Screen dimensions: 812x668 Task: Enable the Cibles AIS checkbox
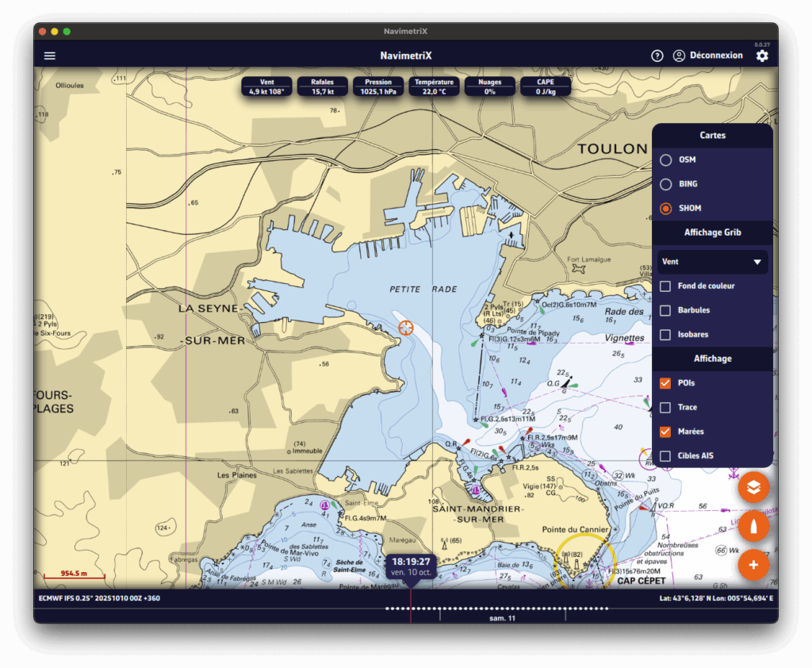coord(665,456)
